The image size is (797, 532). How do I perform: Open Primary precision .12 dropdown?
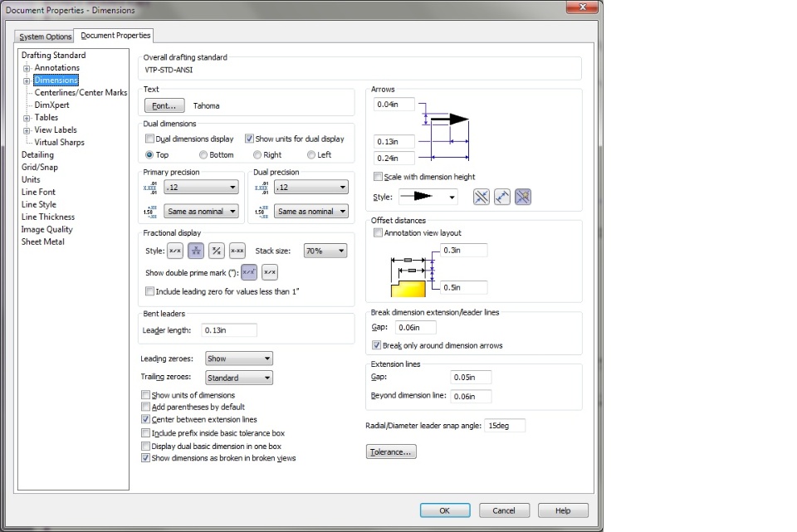(x=201, y=187)
